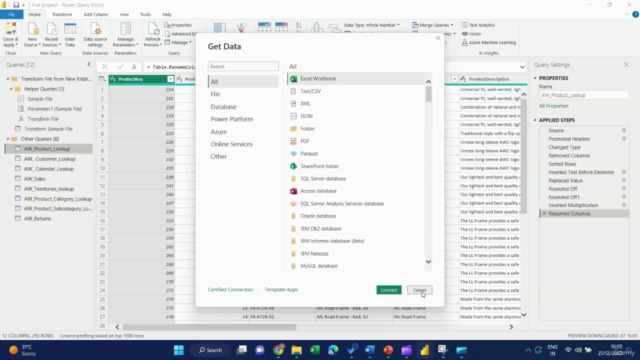Open Data source settings

[95, 35]
